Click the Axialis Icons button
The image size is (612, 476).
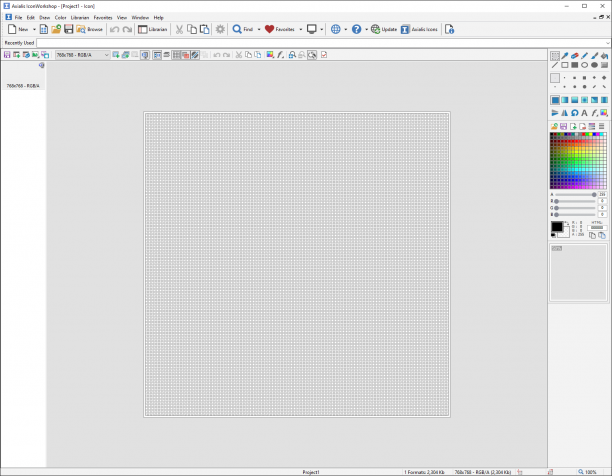tap(419, 29)
